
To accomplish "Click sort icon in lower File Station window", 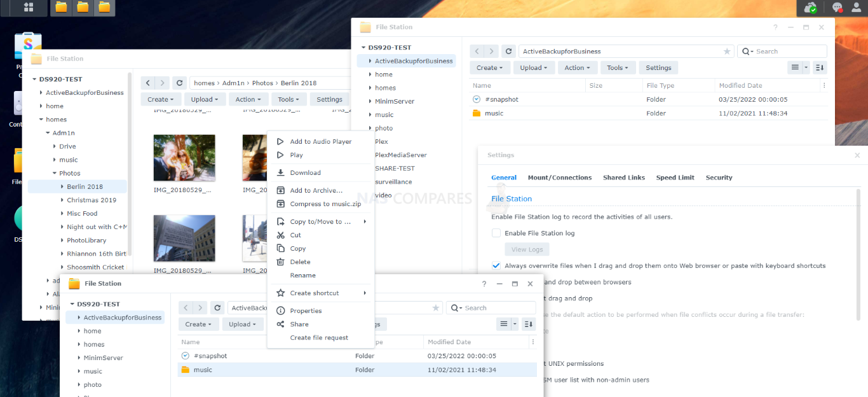I will pos(529,324).
